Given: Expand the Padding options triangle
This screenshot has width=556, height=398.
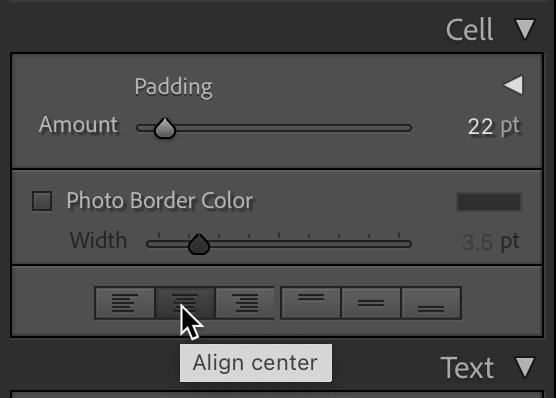Looking at the screenshot, I should pyautogui.click(x=513, y=85).
